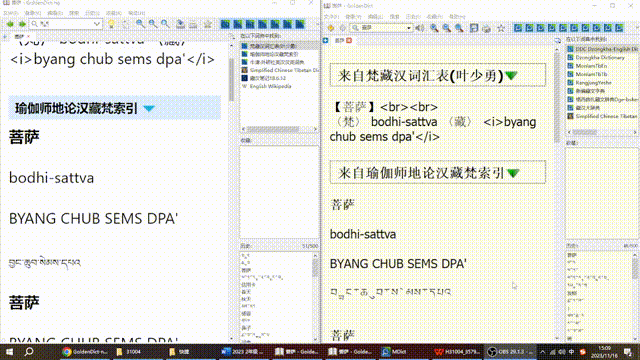
Task: Open the right window search box dropdown
Action: click(409, 28)
